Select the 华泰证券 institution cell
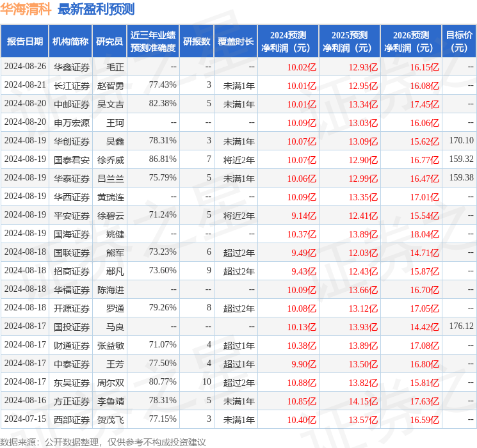 [72, 179]
